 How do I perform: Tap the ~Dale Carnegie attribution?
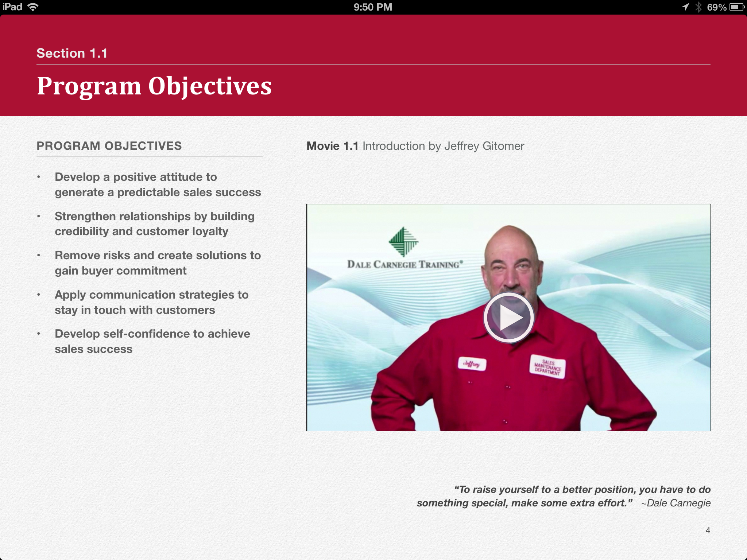(x=676, y=503)
